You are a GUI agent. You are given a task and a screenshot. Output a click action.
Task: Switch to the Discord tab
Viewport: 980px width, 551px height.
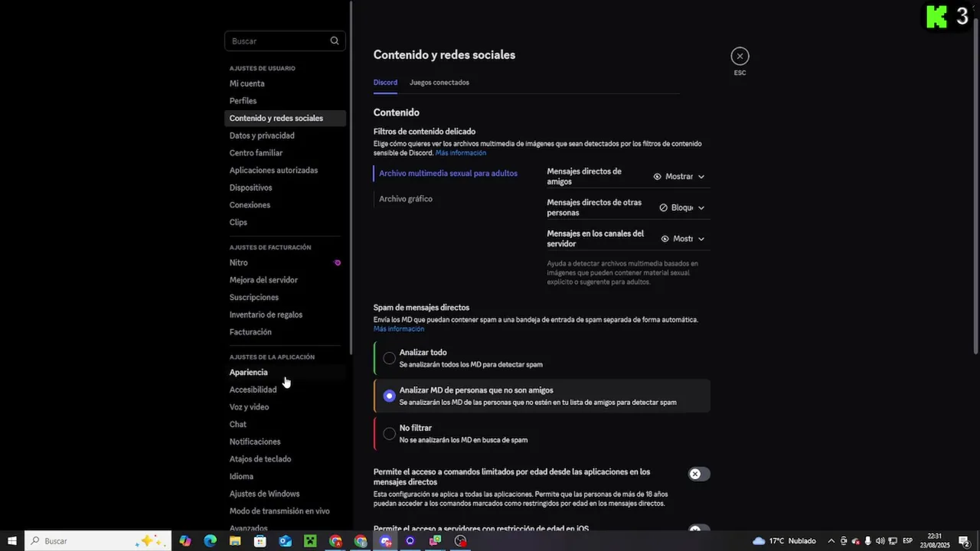click(x=385, y=83)
